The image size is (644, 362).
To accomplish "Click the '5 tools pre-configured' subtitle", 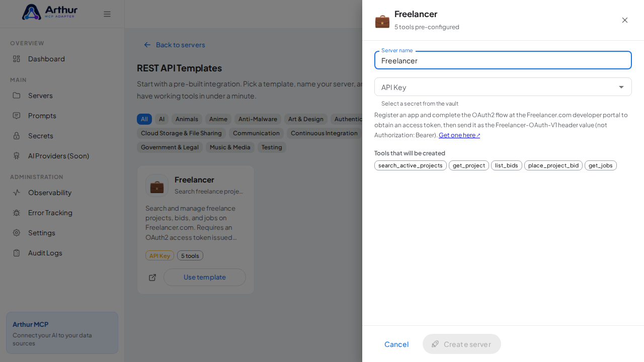I will click(x=427, y=27).
